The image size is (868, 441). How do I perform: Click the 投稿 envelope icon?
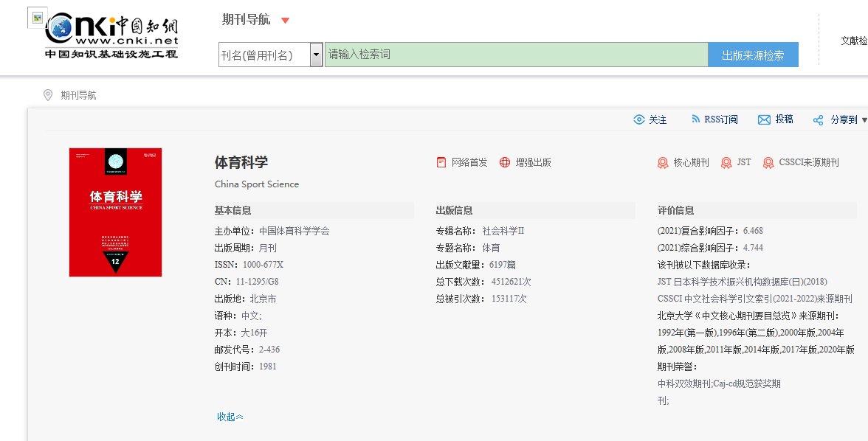(x=764, y=119)
